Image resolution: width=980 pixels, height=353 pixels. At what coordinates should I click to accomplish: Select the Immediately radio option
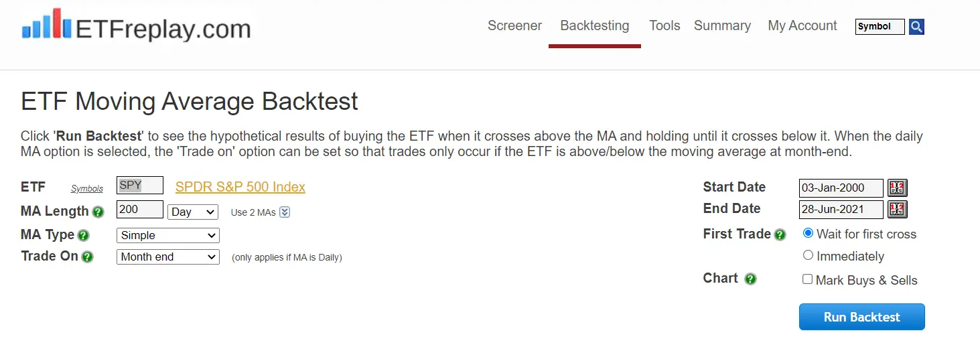click(x=808, y=255)
